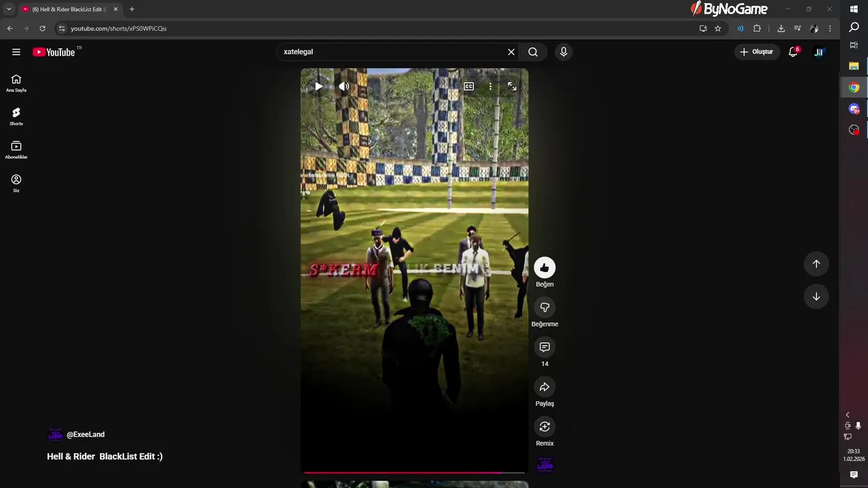Close the Hell & Rider browser tab
Viewport: 868px width, 488px height.
(x=115, y=9)
